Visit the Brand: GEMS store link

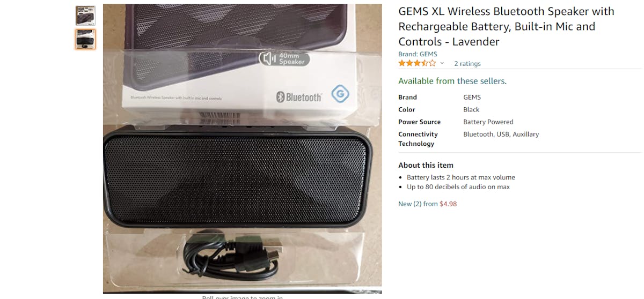tap(418, 54)
